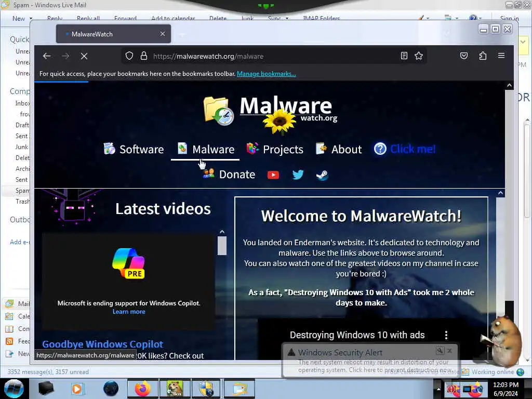
Task: Click the Windows Live Mail taskbar icon
Action: [239, 389]
